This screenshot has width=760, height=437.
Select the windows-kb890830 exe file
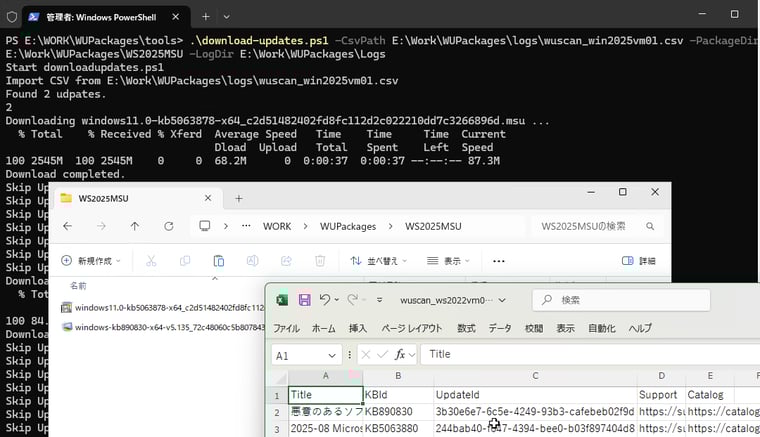163,327
